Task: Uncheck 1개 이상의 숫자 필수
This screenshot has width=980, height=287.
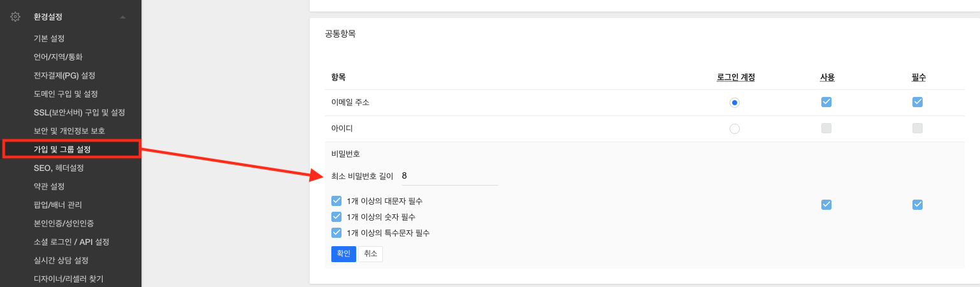Action: coord(337,217)
